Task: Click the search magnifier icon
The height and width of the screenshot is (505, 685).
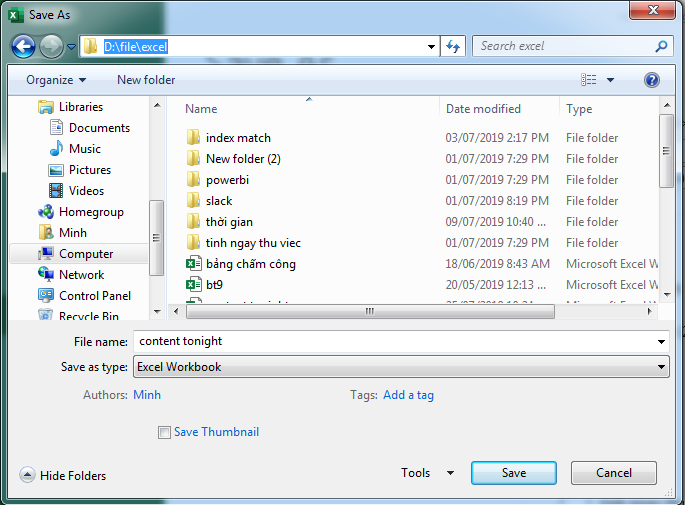Action: click(661, 46)
